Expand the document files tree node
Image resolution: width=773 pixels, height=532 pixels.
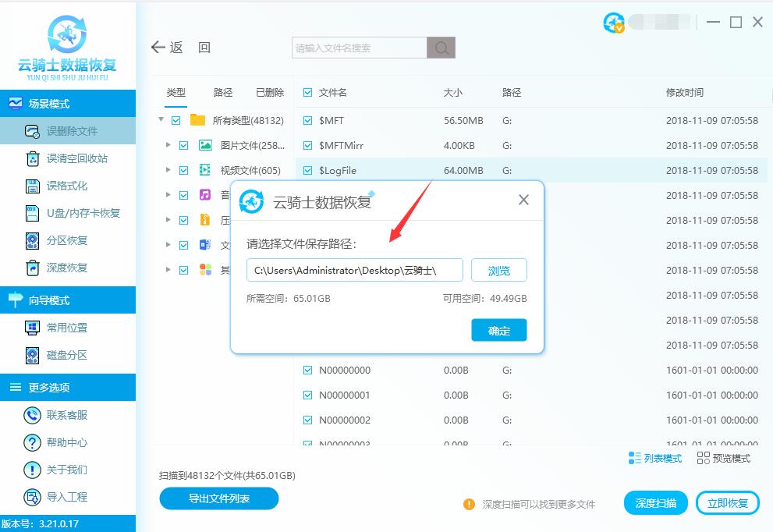(x=168, y=245)
